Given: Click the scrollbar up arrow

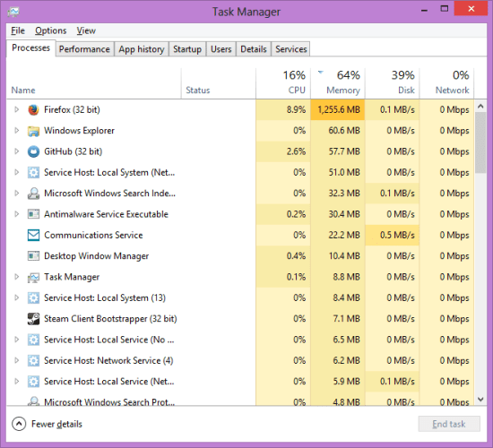Looking at the screenshot, I should coord(480,107).
